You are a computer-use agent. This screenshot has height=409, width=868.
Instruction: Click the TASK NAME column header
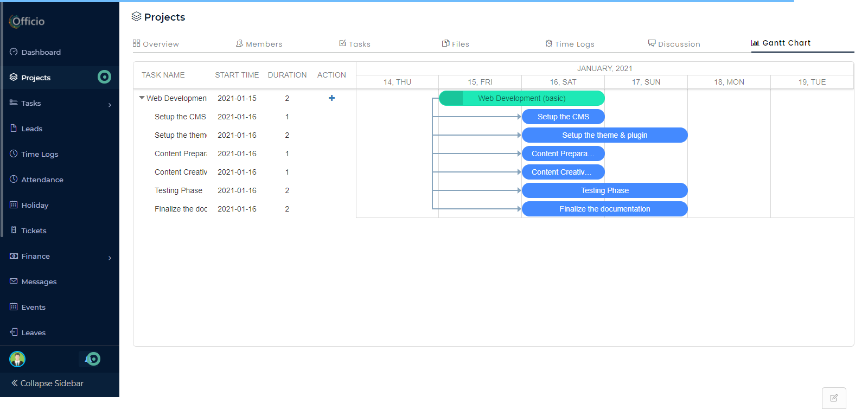coord(163,75)
